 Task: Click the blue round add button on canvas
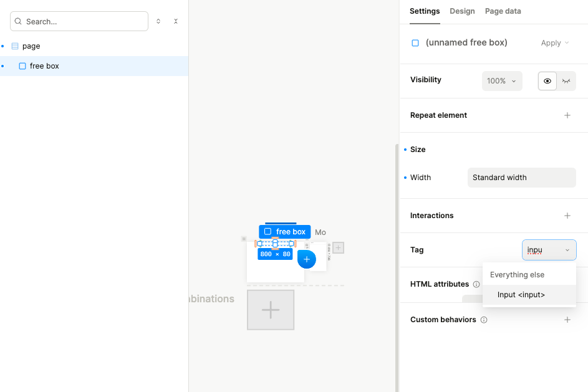(306, 259)
